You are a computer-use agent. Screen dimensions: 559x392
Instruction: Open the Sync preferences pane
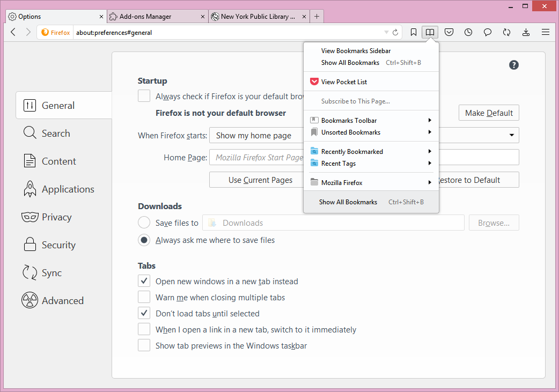pos(64,272)
